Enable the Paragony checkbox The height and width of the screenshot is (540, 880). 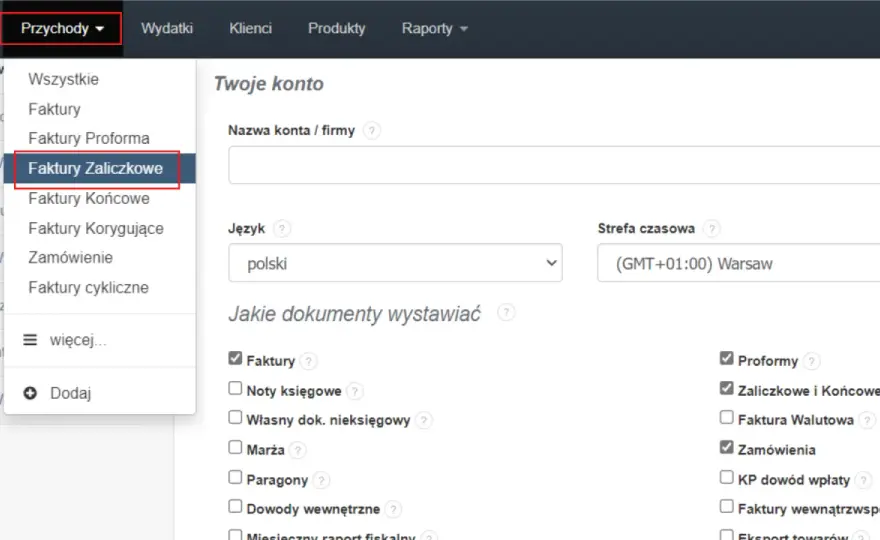(x=235, y=477)
